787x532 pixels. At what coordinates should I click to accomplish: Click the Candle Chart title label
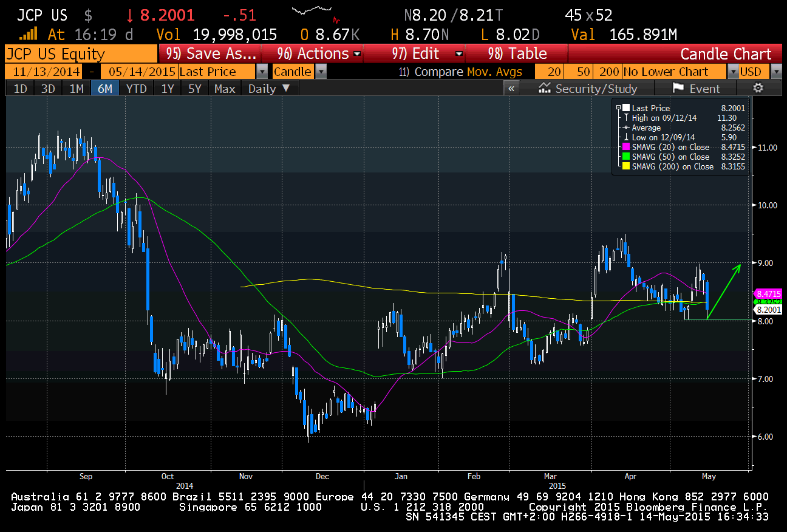(726, 54)
